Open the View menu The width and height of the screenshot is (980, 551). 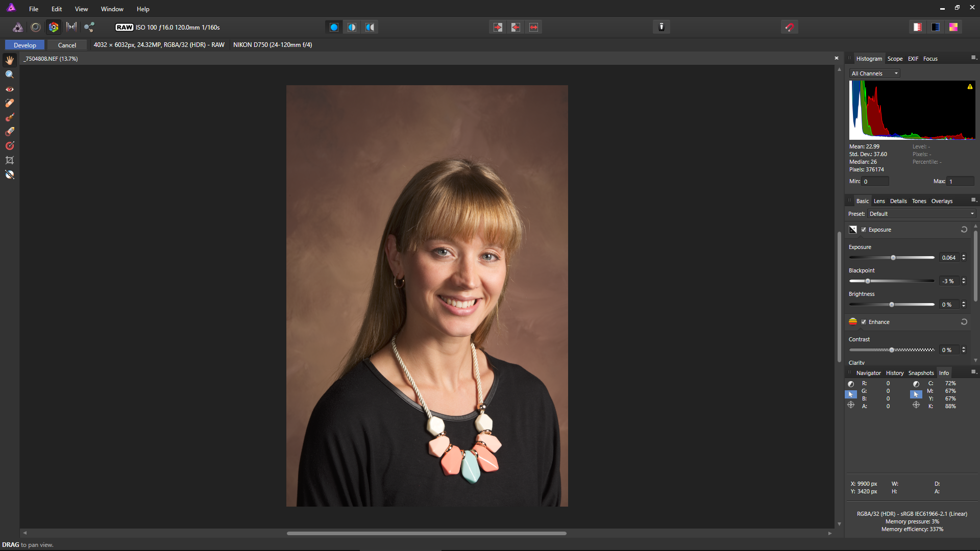[81, 9]
